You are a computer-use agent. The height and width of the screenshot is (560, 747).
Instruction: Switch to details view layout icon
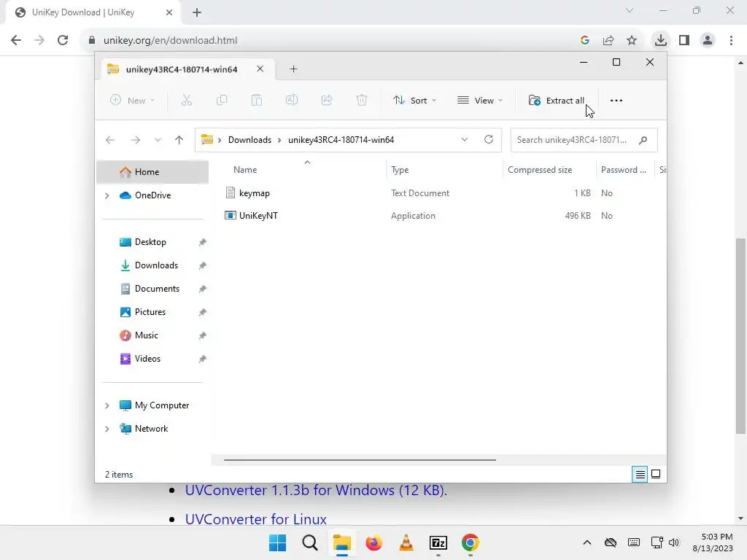click(x=640, y=474)
